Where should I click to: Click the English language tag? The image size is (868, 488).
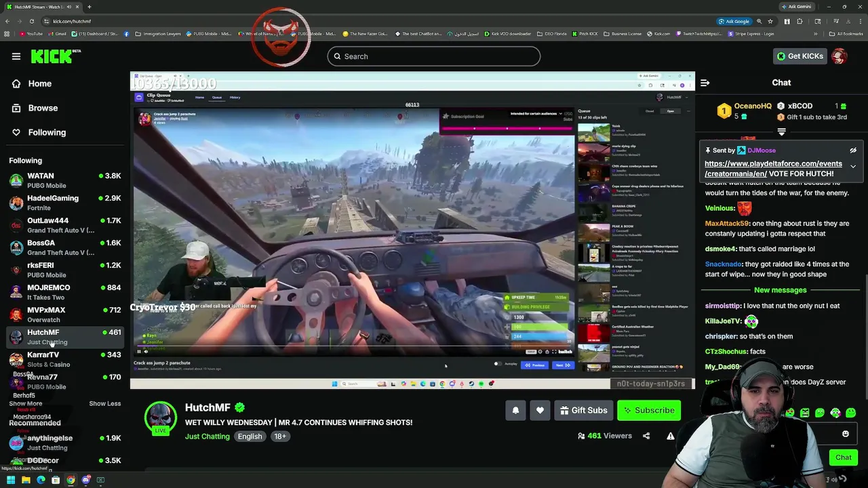(x=250, y=436)
